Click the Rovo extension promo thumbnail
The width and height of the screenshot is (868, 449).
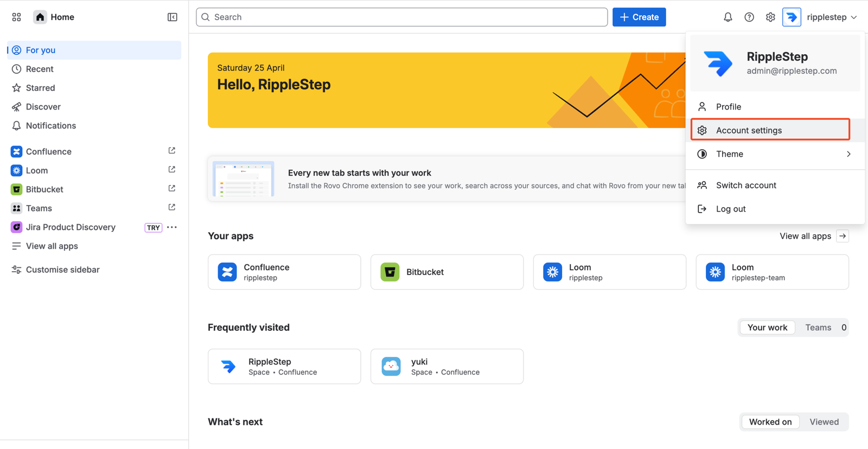244,179
